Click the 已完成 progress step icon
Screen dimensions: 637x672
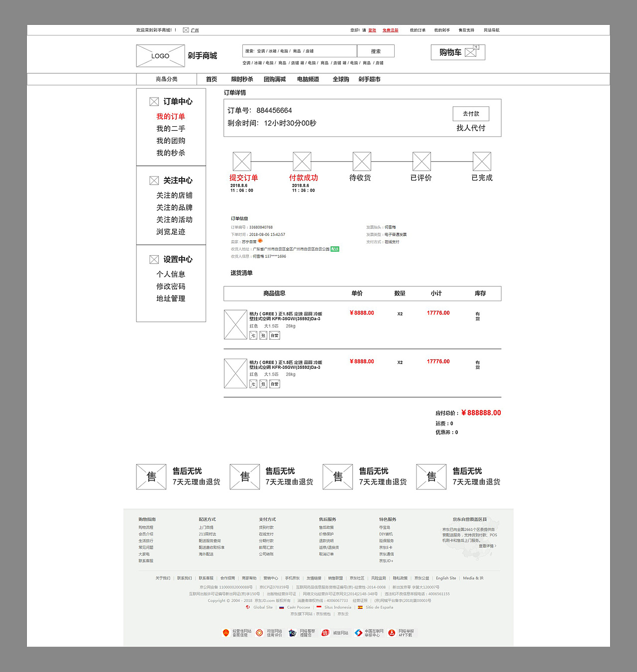(482, 162)
